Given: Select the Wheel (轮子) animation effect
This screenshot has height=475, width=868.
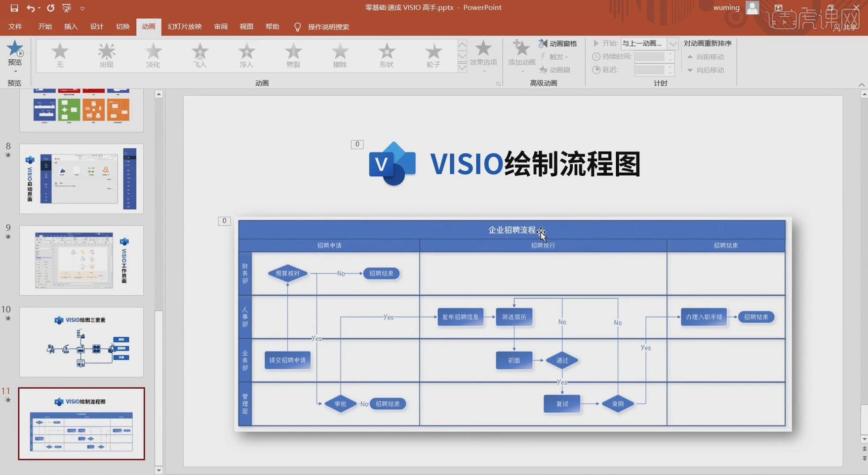Looking at the screenshot, I should coord(433,55).
